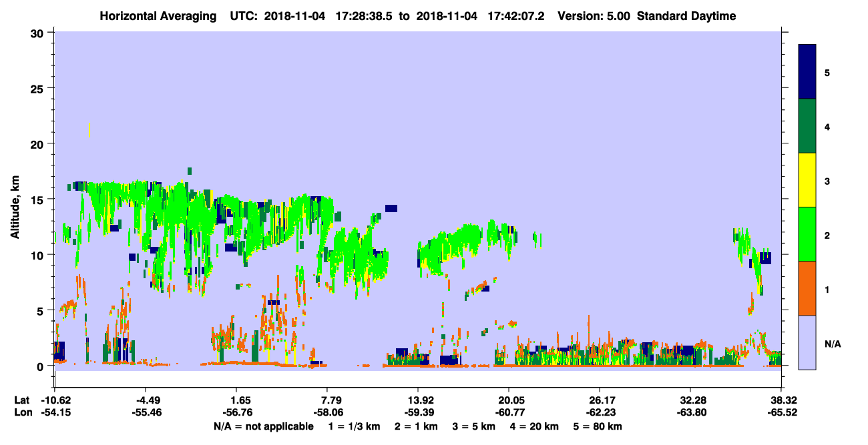Click the longitude value -58.06
Viewport: 868px width, 445px height.
(327, 413)
